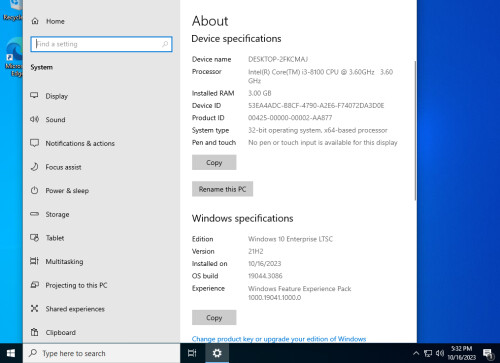Copy the device specifications
500x363 pixels.
point(214,162)
